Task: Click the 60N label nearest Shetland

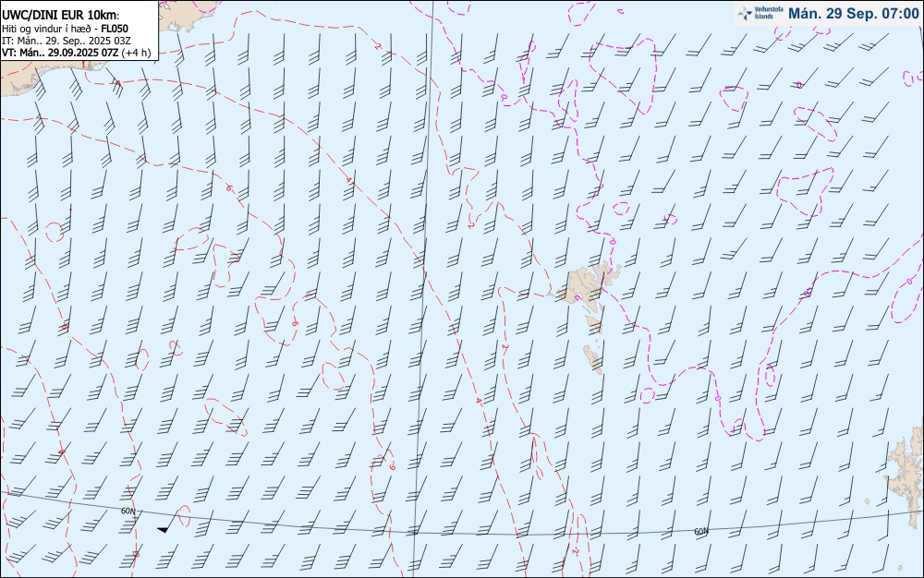Action: pos(701,532)
